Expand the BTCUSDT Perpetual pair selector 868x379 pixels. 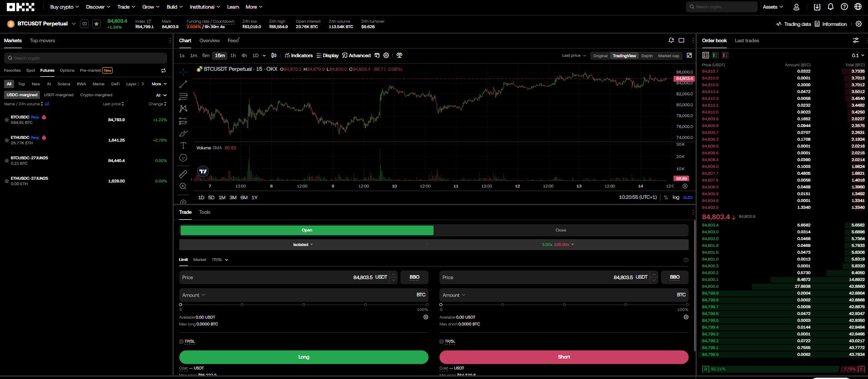pyautogui.click(x=74, y=24)
